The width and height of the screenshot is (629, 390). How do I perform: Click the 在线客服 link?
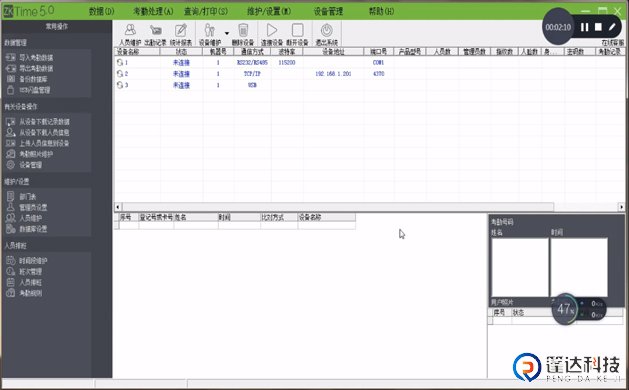[613, 43]
